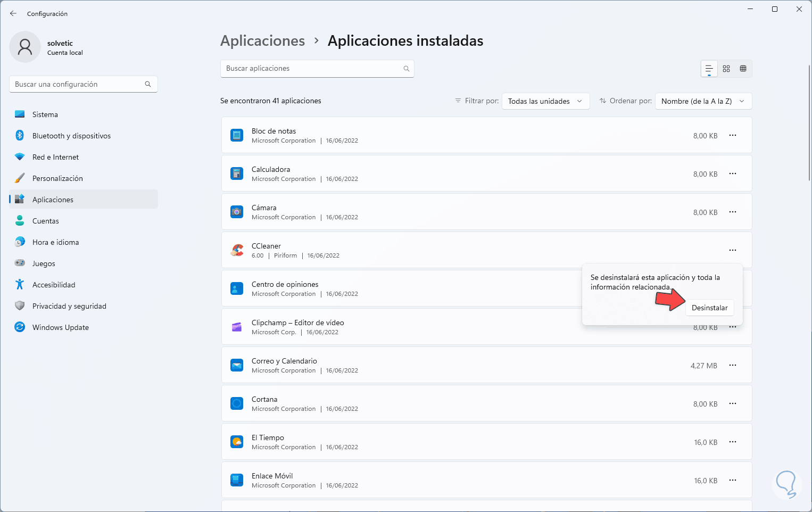The image size is (812, 512).
Task: Open the three-dot menu for El Tiempo
Action: 733,442
